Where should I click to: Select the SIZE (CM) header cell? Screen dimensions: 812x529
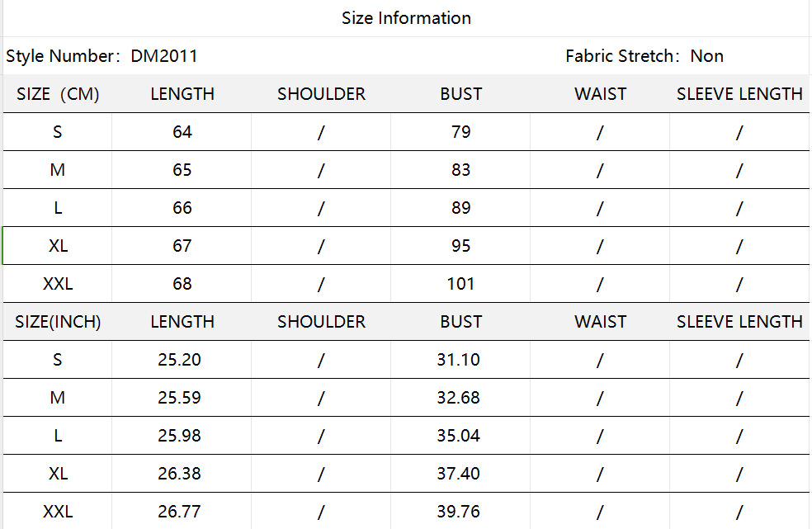(x=58, y=94)
